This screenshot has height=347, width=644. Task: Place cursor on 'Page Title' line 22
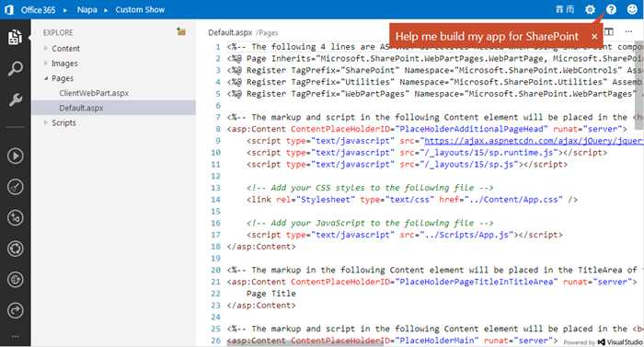pyautogui.click(x=271, y=294)
